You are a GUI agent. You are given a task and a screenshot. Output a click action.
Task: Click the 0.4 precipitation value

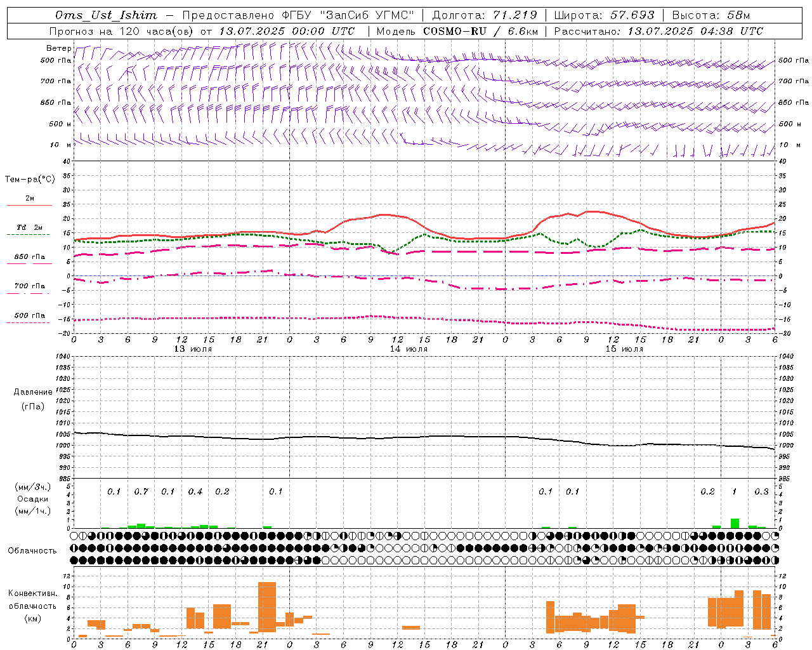pos(195,492)
